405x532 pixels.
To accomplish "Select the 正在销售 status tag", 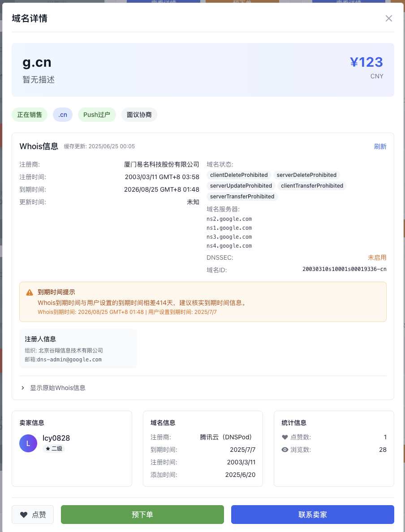I will 30,115.
